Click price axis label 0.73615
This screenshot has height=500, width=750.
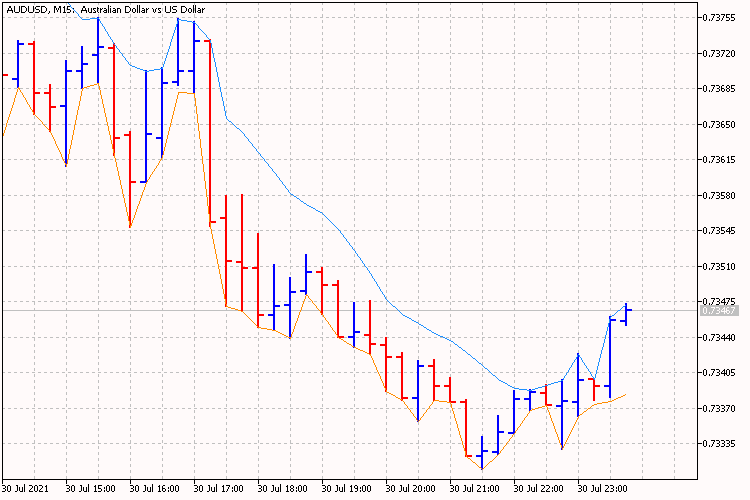[719, 160]
